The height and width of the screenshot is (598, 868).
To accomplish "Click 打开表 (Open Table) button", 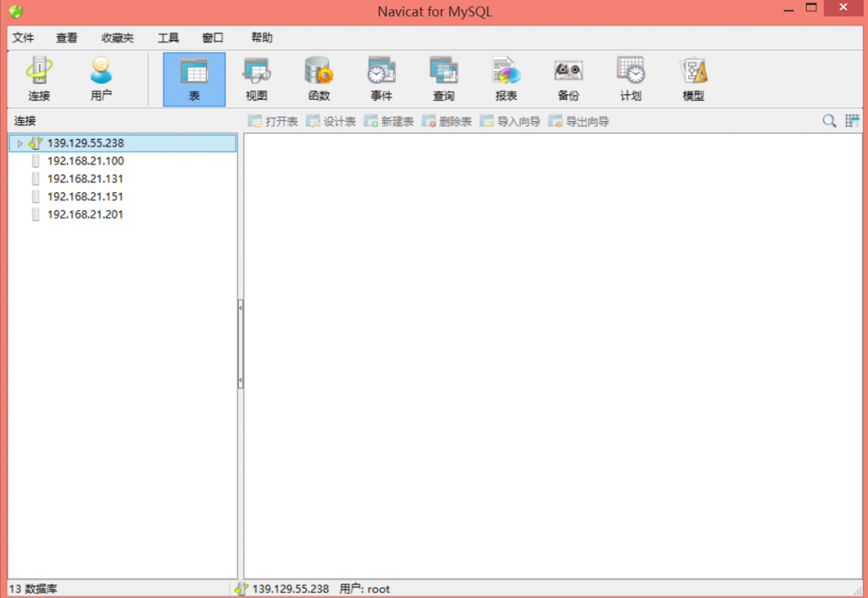I will pyautogui.click(x=273, y=121).
